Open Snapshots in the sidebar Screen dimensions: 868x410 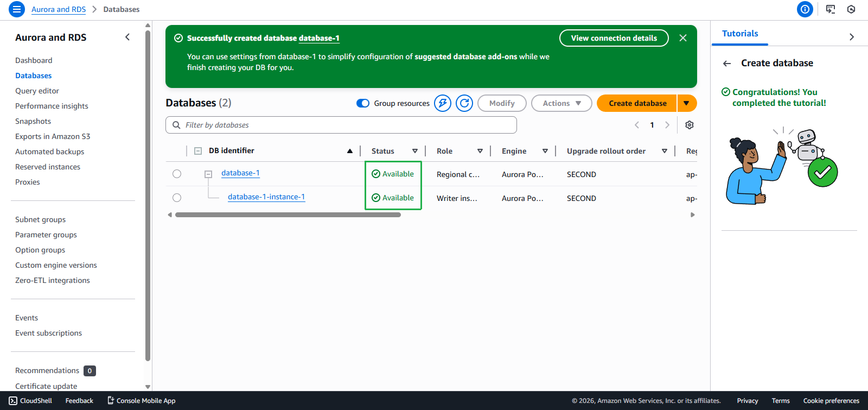[33, 121]
